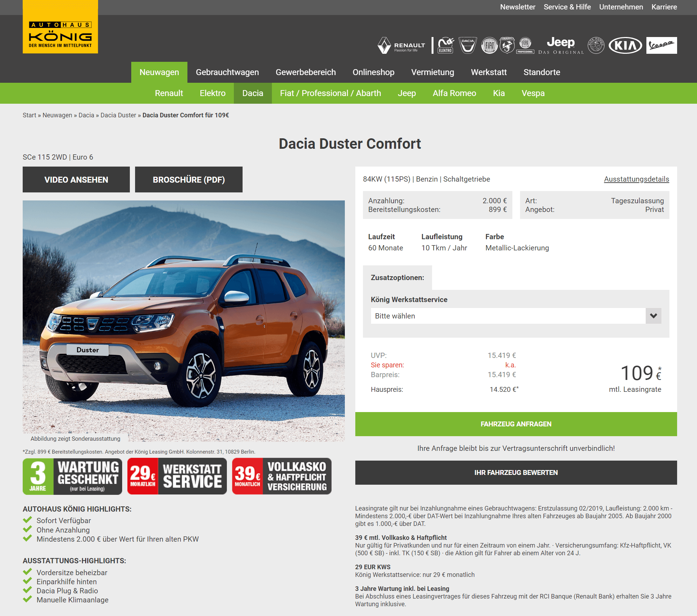This screenshot has width=697, height=616.
Task: Select the Jeep submenu tab
Action: (x=407, y=93)
